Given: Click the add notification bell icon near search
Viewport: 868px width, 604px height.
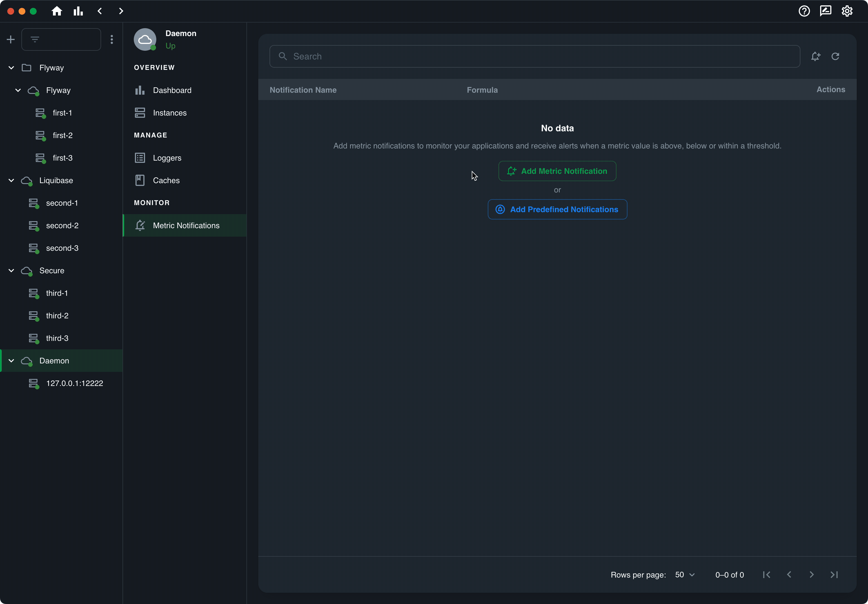Looking at the screenshot, I should point(815,56).
